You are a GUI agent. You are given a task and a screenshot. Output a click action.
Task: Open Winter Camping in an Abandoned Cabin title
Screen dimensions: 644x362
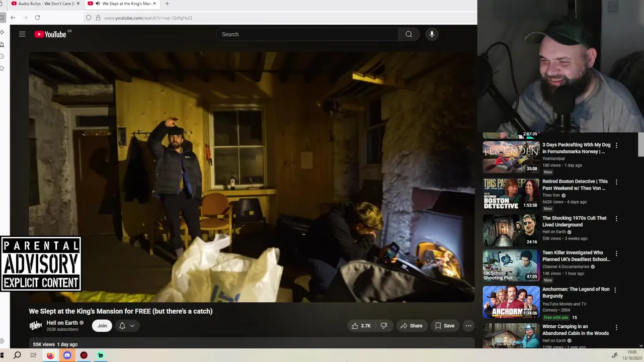(576, 330)
